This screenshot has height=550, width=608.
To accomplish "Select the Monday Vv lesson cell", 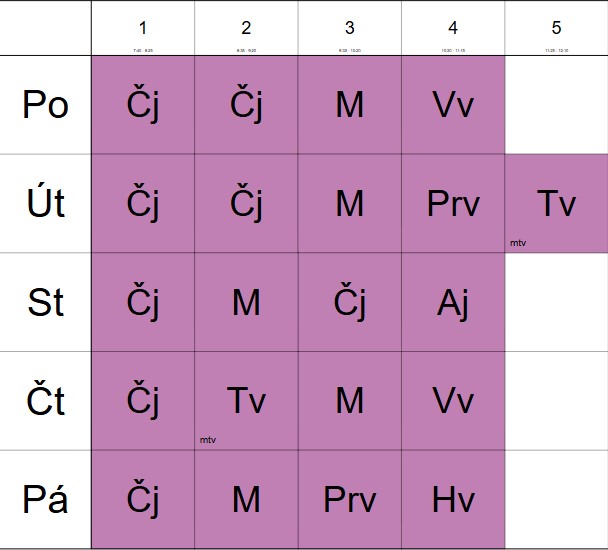I will 453,105.
